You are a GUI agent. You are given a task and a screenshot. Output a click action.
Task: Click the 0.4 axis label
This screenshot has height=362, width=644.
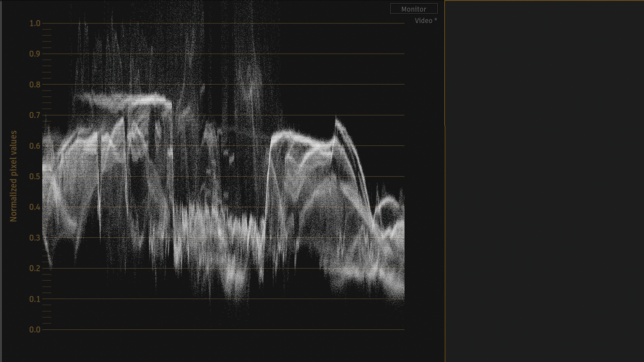coord(35,207)
